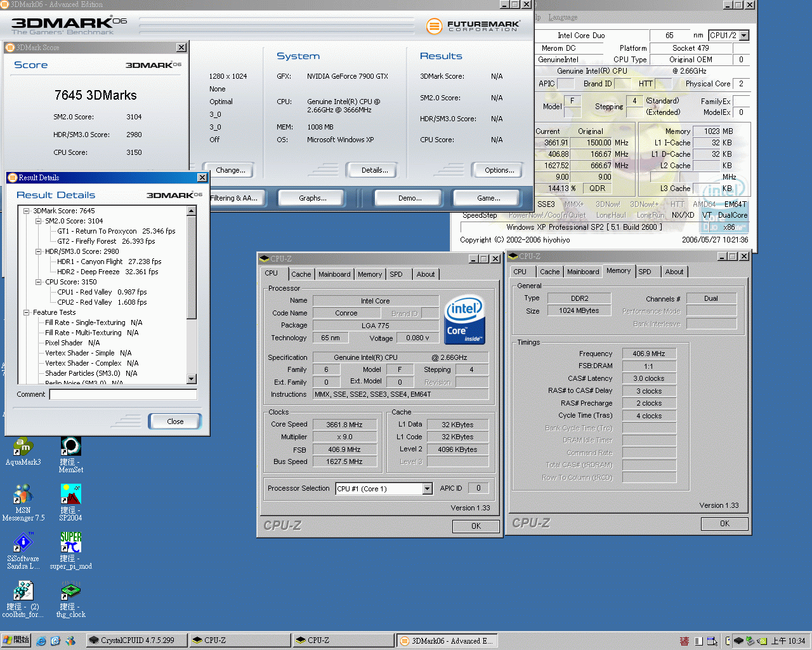Select CPU2 - Red Valley row
This screenshot has width=812, height=650.
[x=101, y=302]
